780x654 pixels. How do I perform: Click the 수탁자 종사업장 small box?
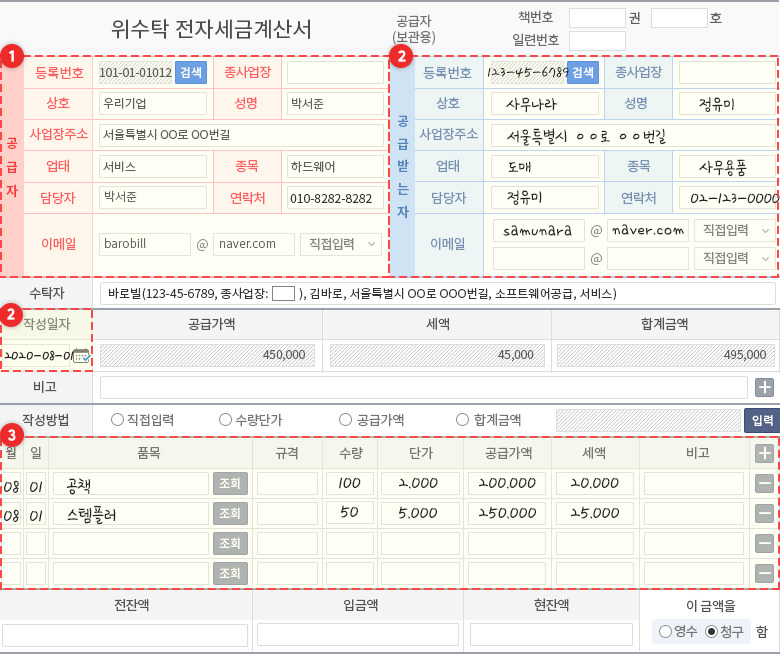point(284,294)
